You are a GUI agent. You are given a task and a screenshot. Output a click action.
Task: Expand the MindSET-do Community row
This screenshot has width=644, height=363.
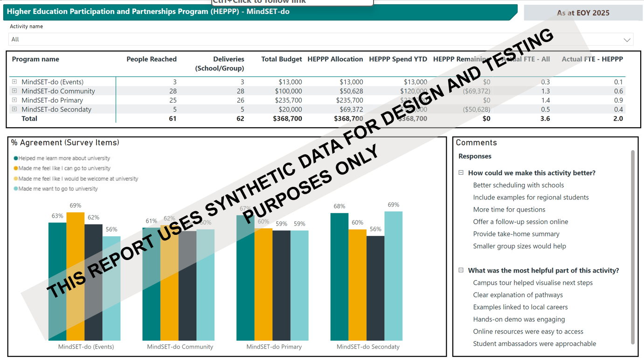point(14,91)
